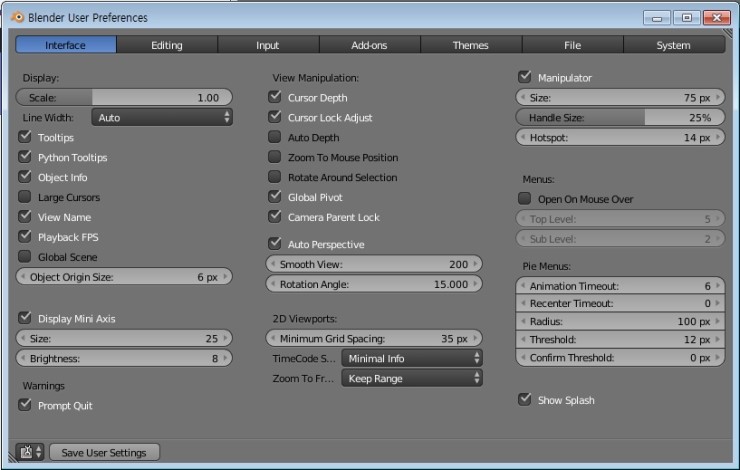
Task: Increase pie menu Threshold with right arrow
Action: [x=718, y=339]
